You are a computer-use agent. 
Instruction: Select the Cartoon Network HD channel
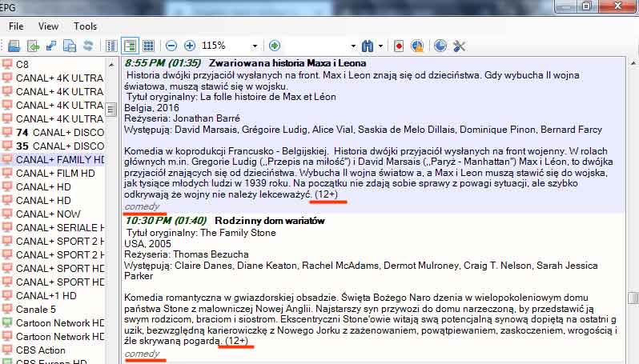pyautogui.click(x=60, y=322)
